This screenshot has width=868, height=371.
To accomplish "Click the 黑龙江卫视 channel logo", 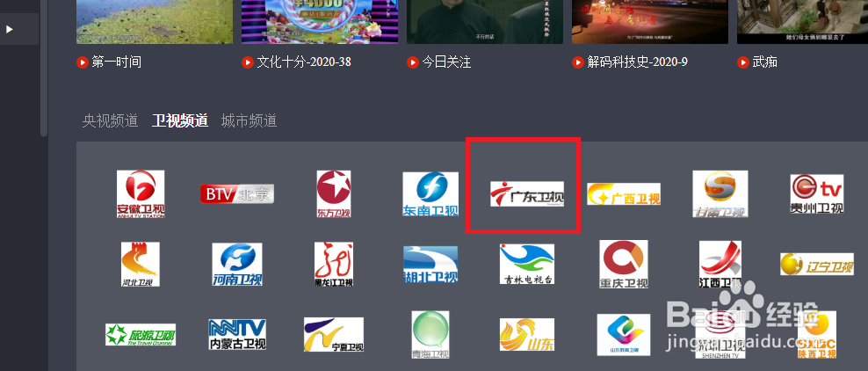I will click(x=334, y=264).
